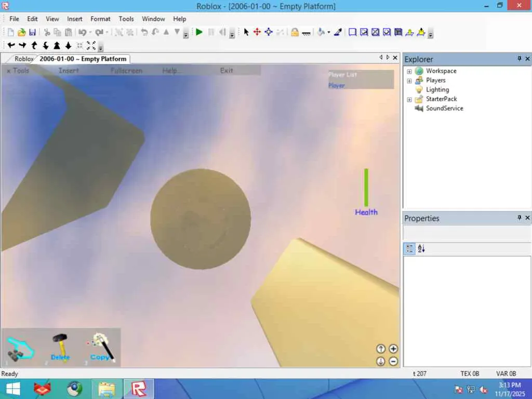Click the zoom extents expand-arrows icon

(91, 46)
